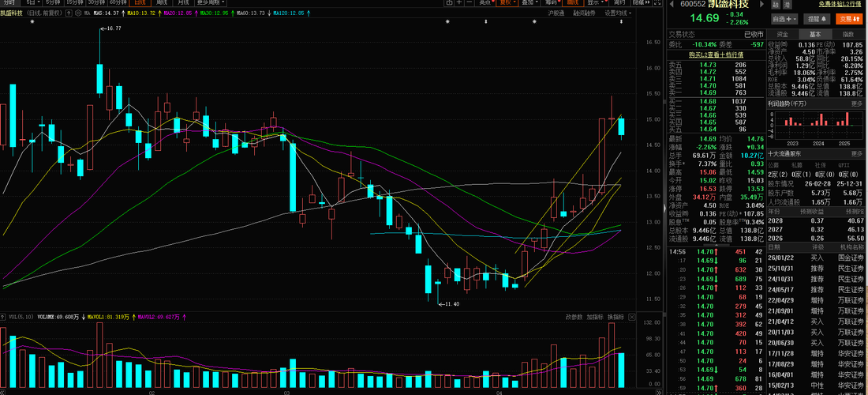Click stock code 600552
The image size is (868, 395).
(x=693, y=4)
